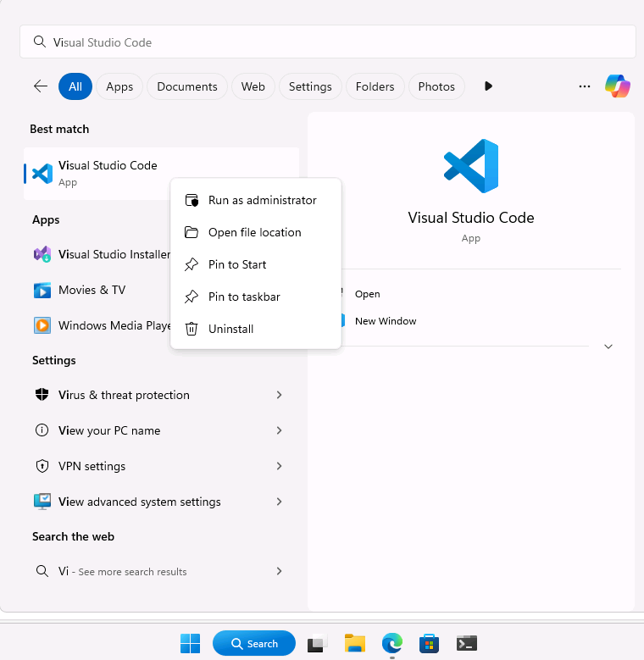The image size is (644, 660).
Task: Select the All filter tab
Action: (x=75, y=86)
